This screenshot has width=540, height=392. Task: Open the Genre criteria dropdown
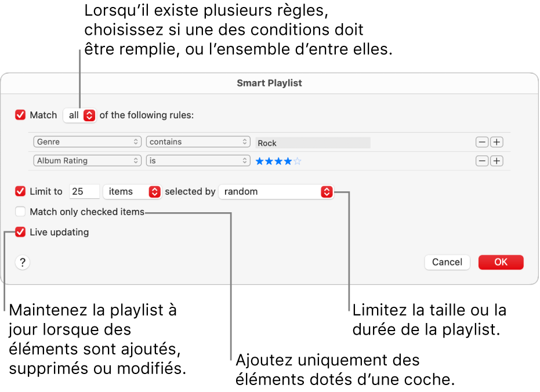(87, 141)
